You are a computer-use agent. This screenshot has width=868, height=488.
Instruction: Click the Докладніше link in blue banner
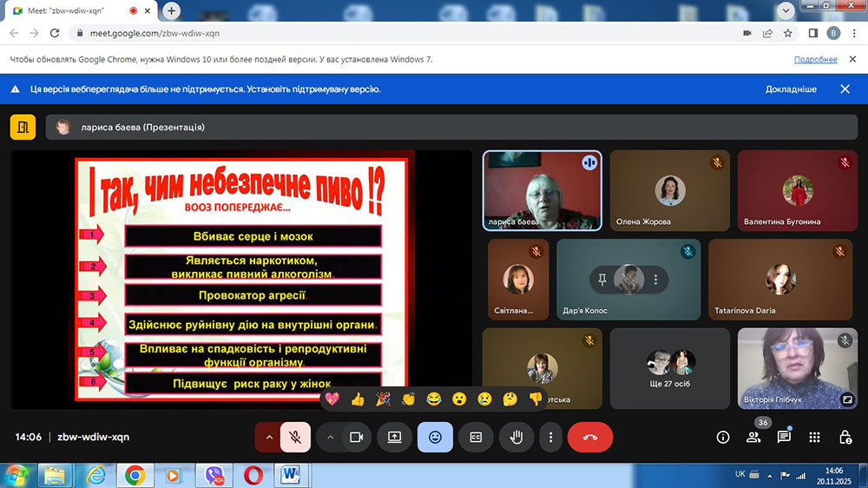pos(790,89)
